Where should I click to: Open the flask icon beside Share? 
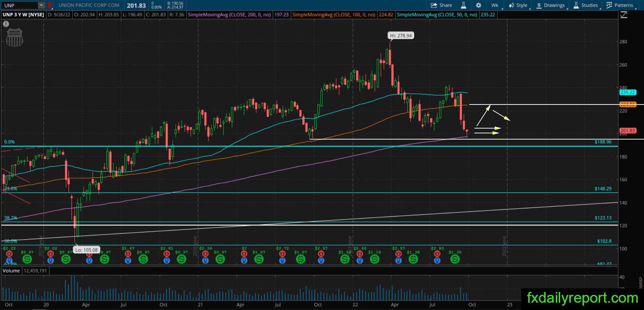463,5
